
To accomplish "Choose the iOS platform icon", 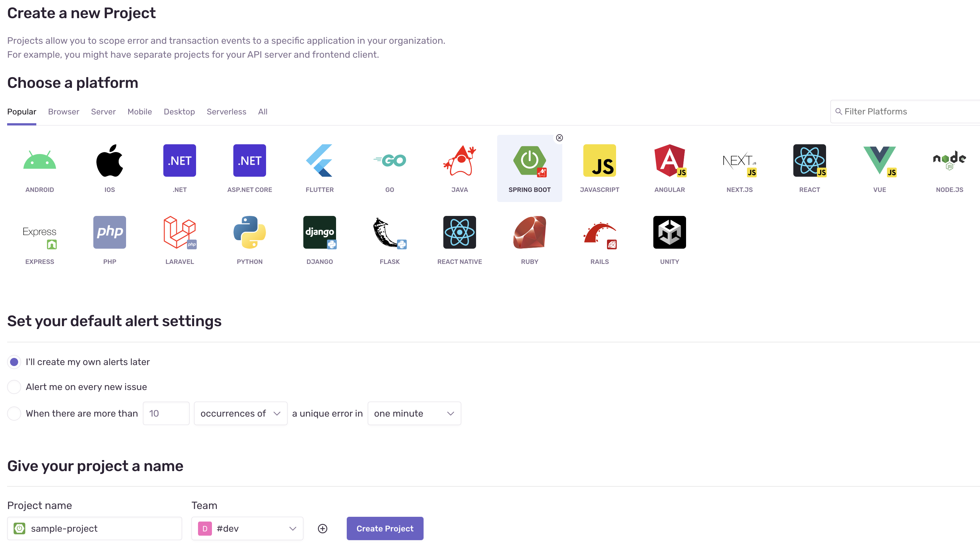I will [x=109, y=160].
